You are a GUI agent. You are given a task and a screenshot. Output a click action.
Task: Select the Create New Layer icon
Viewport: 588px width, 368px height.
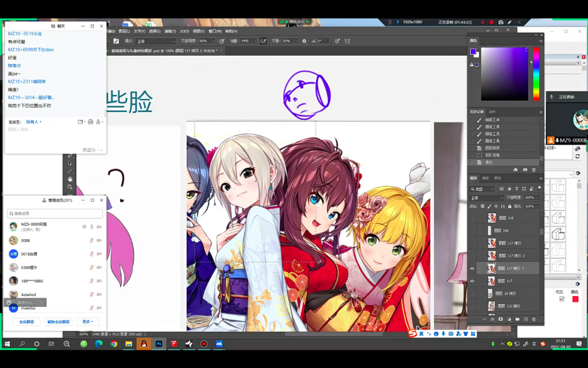(x=526, y=320)
